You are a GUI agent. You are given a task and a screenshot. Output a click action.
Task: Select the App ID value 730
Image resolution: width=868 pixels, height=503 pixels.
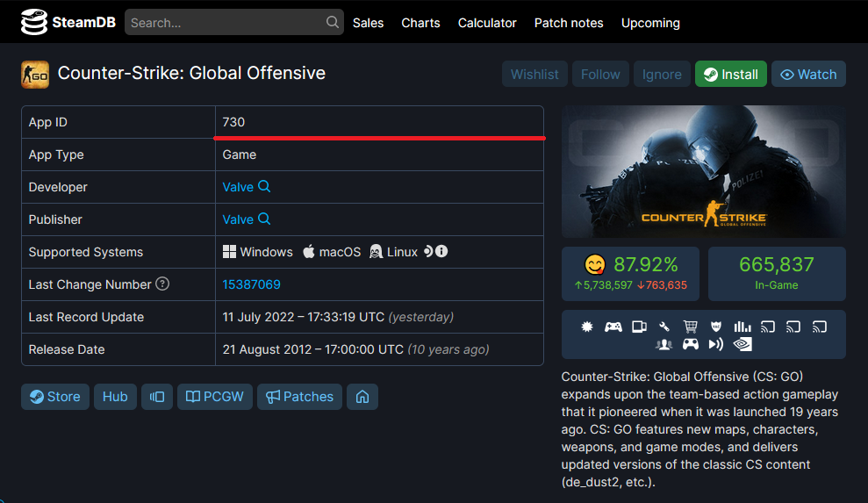tap(233, 122)
